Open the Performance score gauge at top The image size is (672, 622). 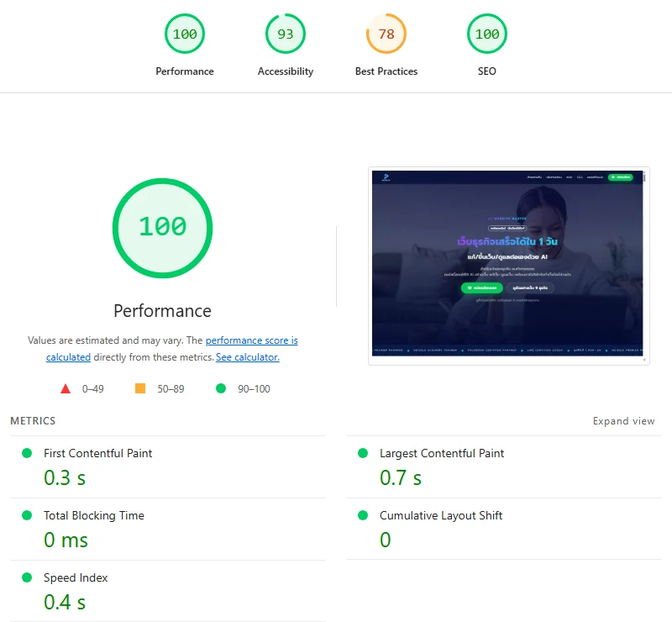pyautogui.click(x=185, y=34)
